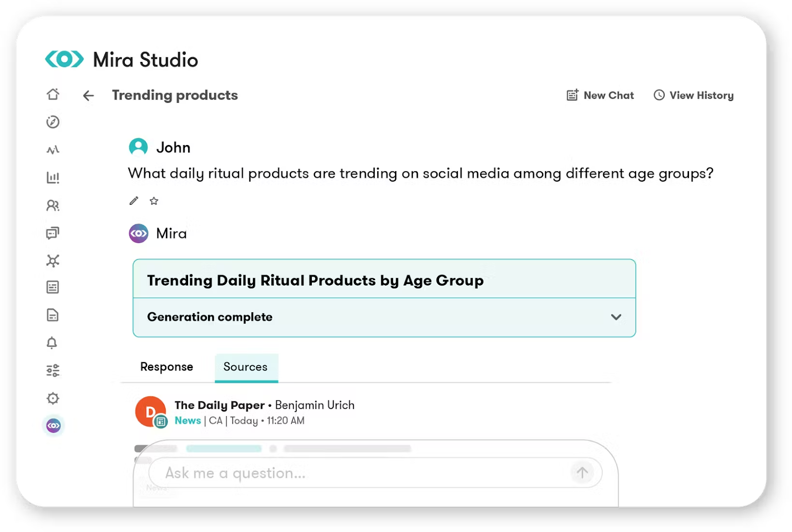Open the activity analytics icon
The width and height of the screenshot is (792, 532).
[x=53, y=149]
